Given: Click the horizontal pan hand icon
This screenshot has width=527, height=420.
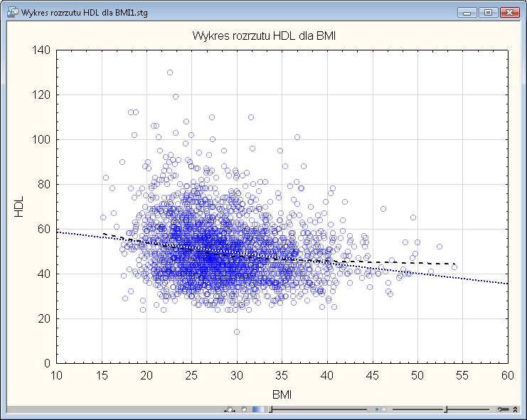Looking at the screenshot, I should click(230, 410).
